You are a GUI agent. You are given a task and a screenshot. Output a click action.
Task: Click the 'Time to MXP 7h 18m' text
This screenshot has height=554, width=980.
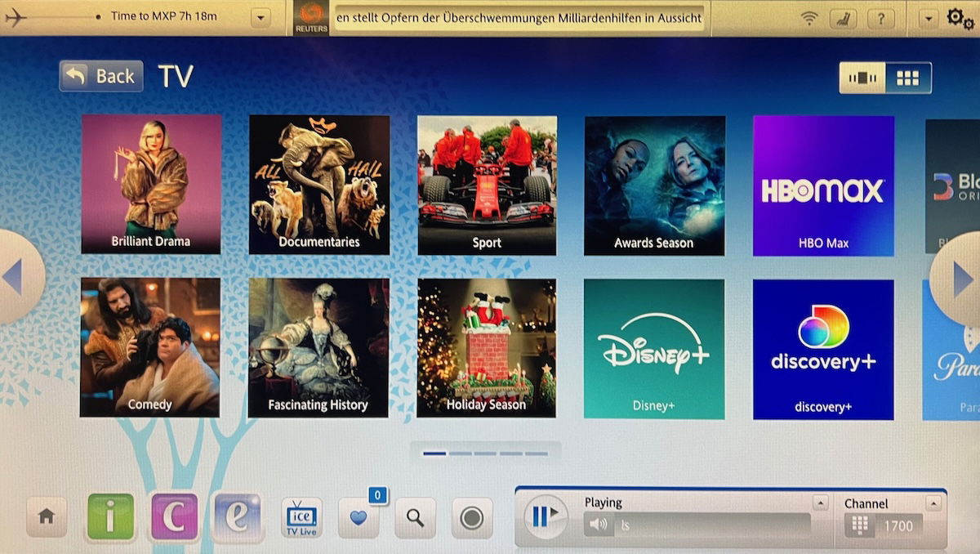click(x=164, y=16)
